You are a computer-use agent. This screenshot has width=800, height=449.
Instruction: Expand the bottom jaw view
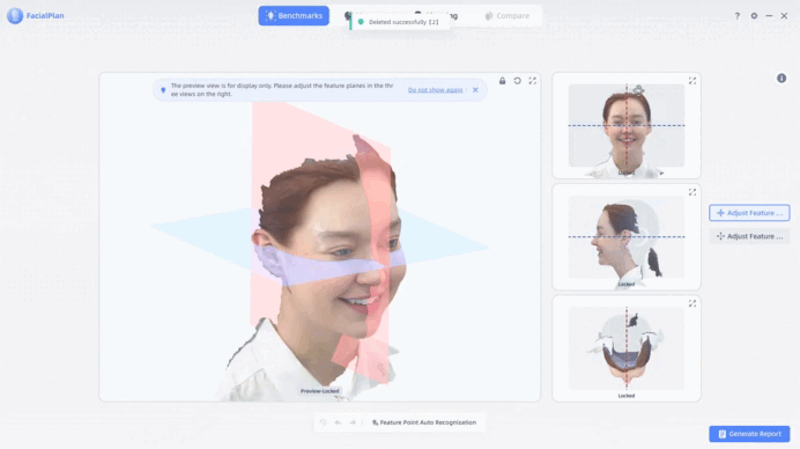(692, 304)
